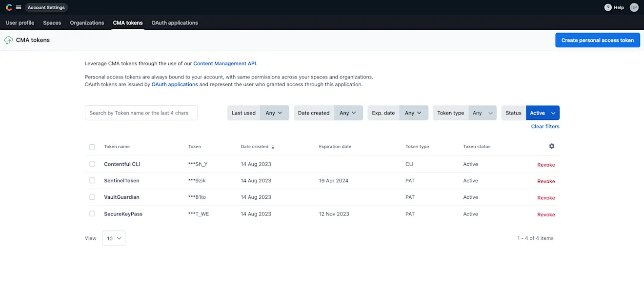The image size is (644, 307).
Task: Check the select-all tokens checkbox
Action: pos(92,147)
